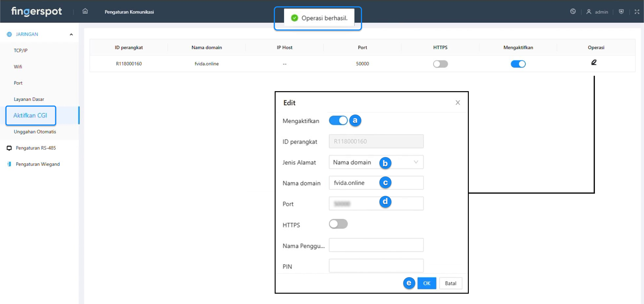Open the language globe icon in header
The height and width of the screenshot is (304, 644).
click(573, 11)
